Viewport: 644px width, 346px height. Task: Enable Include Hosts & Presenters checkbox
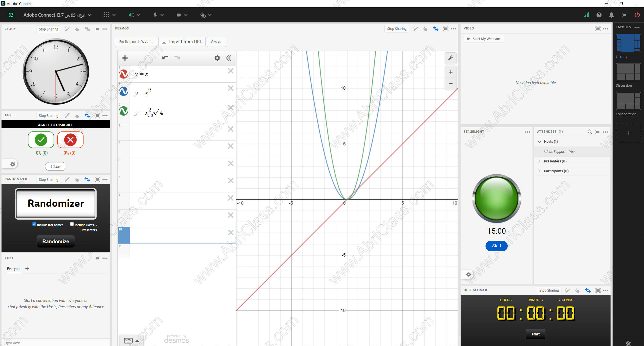click(72, 224)
